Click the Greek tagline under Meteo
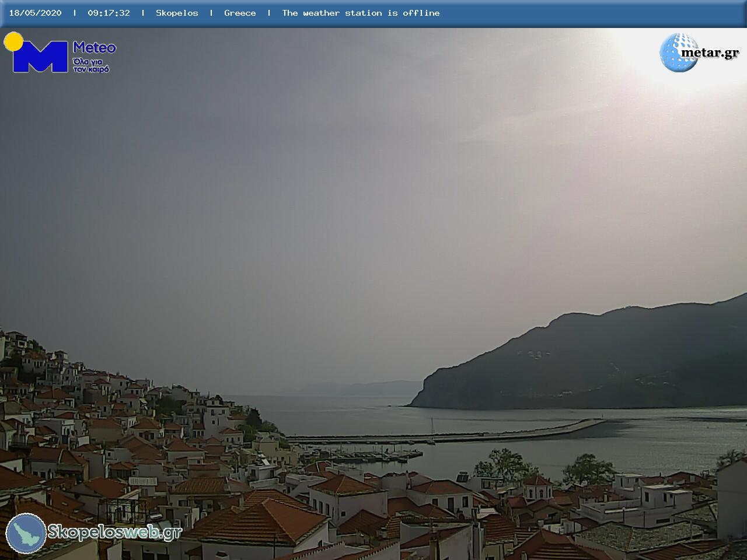 [91, 65]
